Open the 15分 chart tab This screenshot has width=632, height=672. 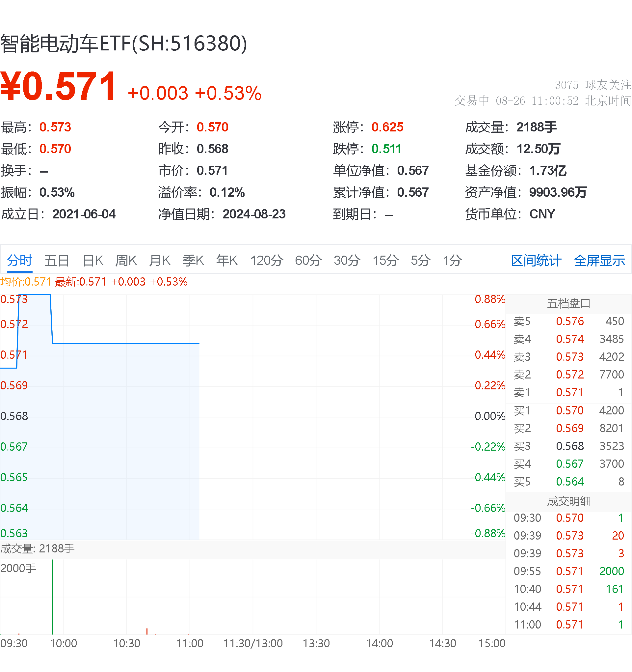click(385, 261)
